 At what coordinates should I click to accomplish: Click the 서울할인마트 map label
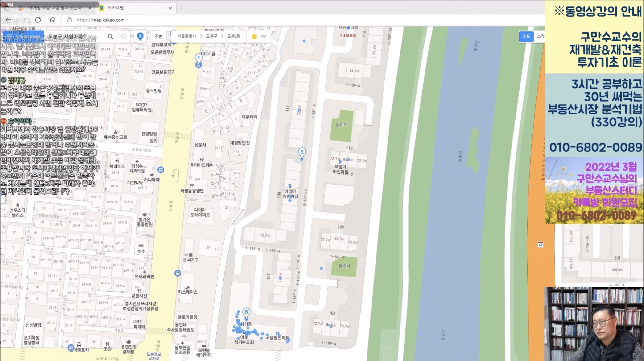277,338
